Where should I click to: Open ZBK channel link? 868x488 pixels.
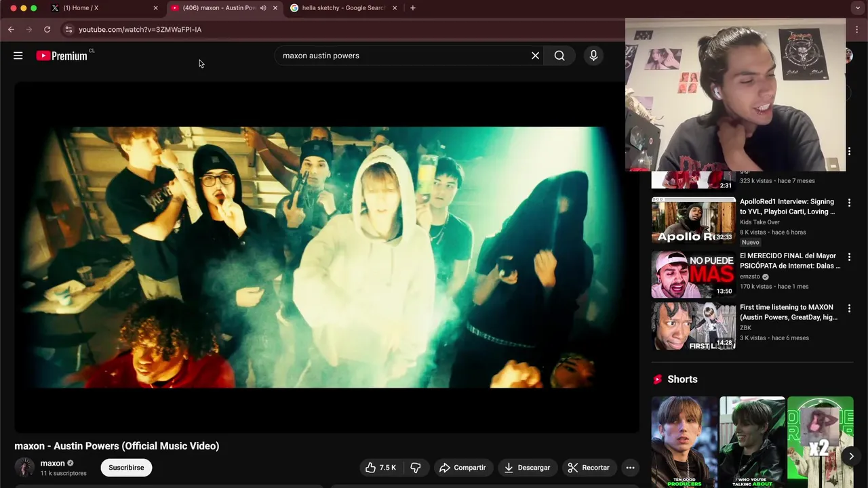click(x=745, y=328)
